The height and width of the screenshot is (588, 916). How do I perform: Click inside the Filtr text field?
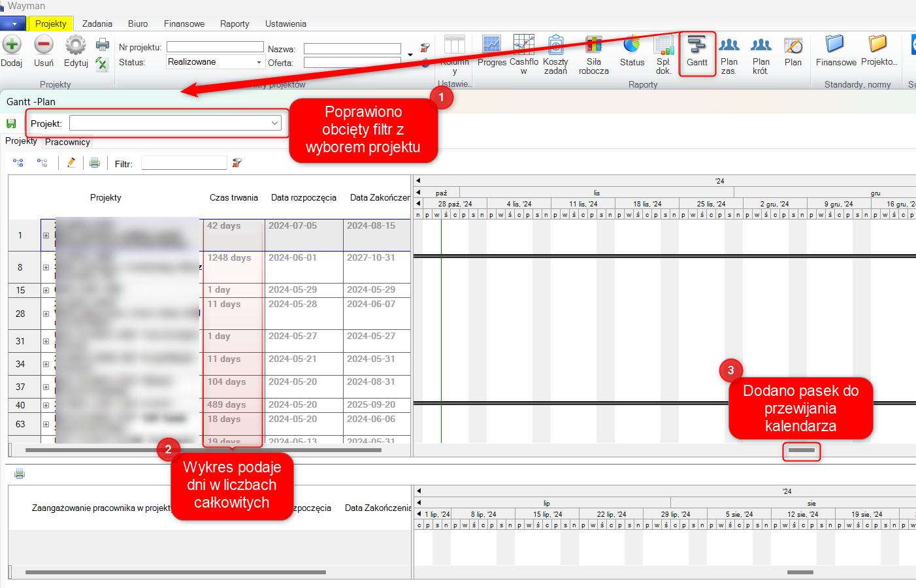pyautogui.click(x=184, y=163)
